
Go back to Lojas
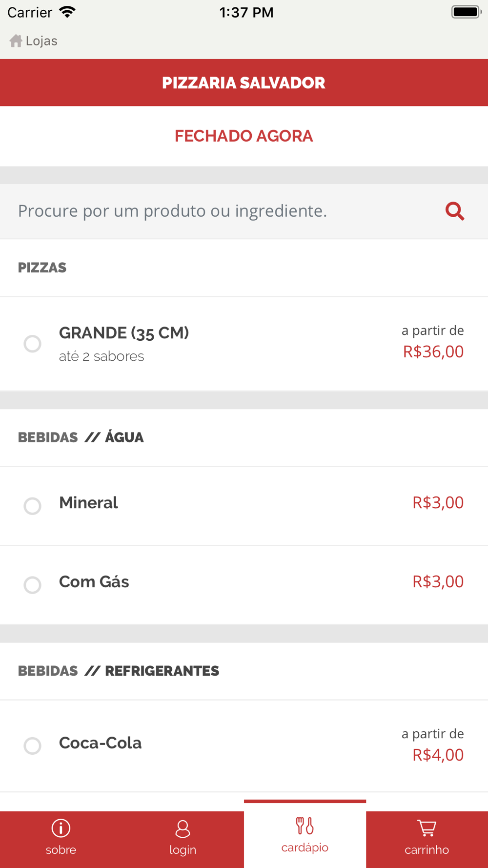pos(41,41)
